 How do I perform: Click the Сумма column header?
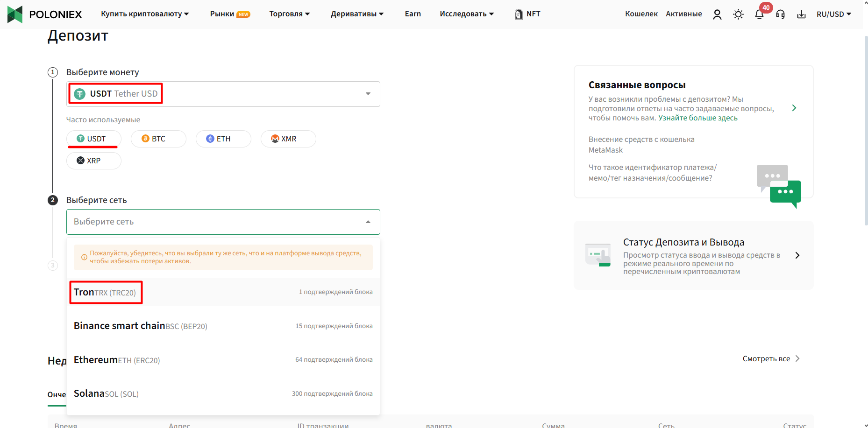tap(553, 425)
